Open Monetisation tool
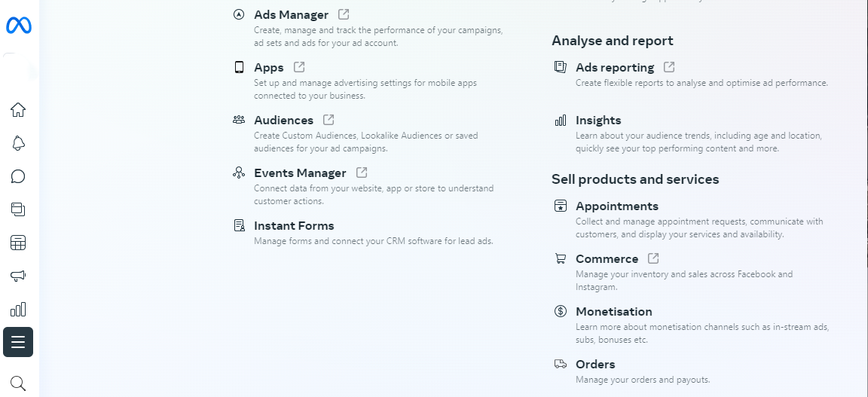868x397 pixels. click(613, 311)
